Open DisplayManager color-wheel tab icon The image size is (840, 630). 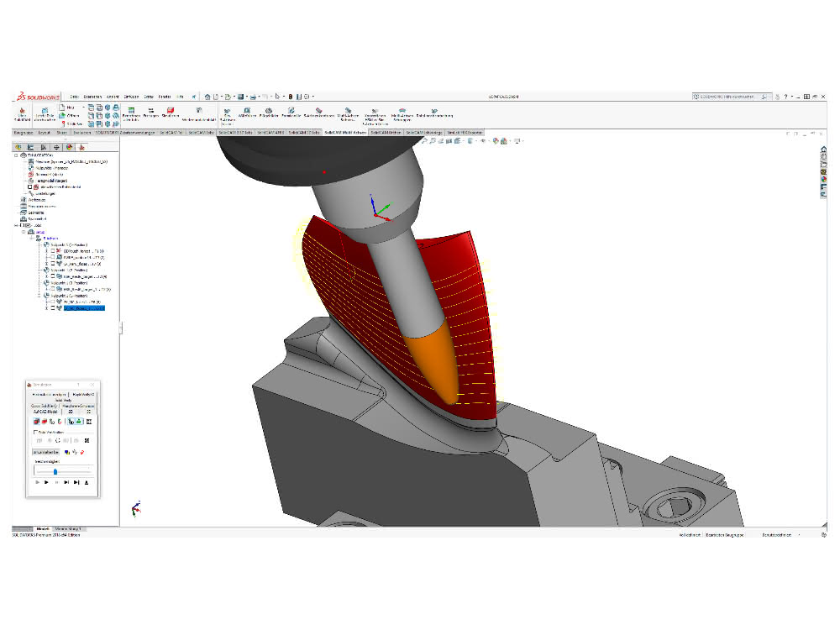click(x=69, y=147)
